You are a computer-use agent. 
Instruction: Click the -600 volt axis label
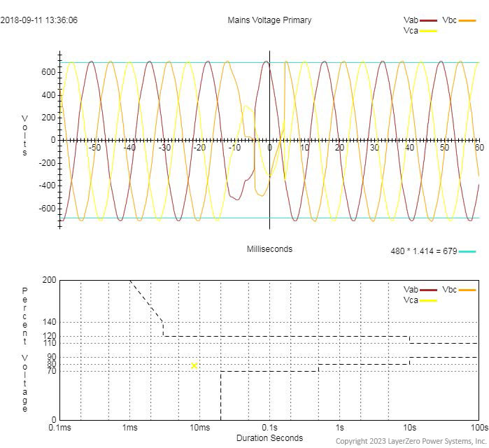[x=47, y=209]
